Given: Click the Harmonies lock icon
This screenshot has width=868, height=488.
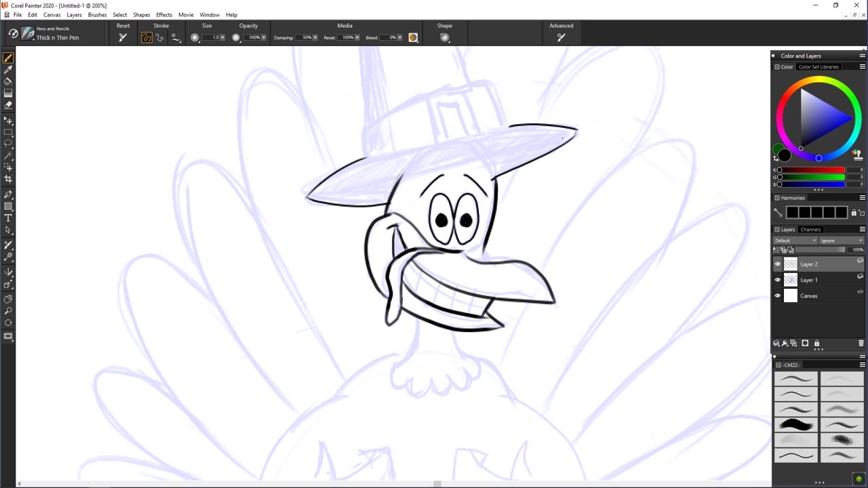Looking at the screenshot, I should tap(854, 213).
